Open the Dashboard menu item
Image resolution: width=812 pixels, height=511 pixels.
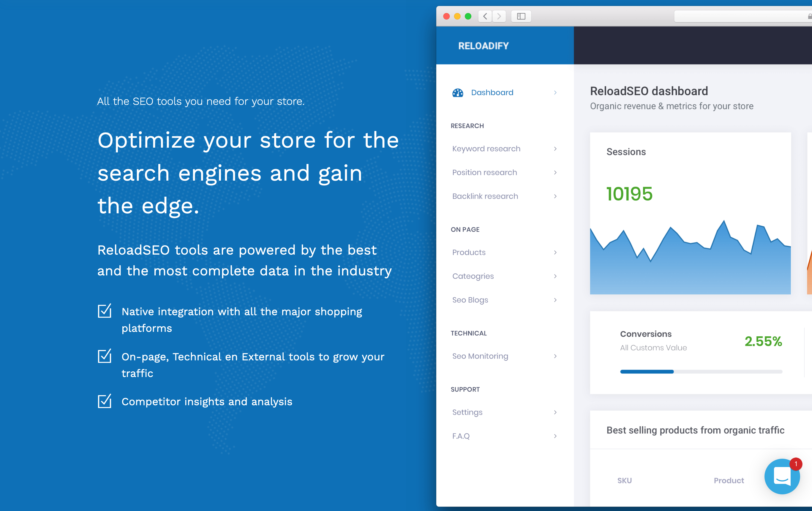click(x=492, y=92)
